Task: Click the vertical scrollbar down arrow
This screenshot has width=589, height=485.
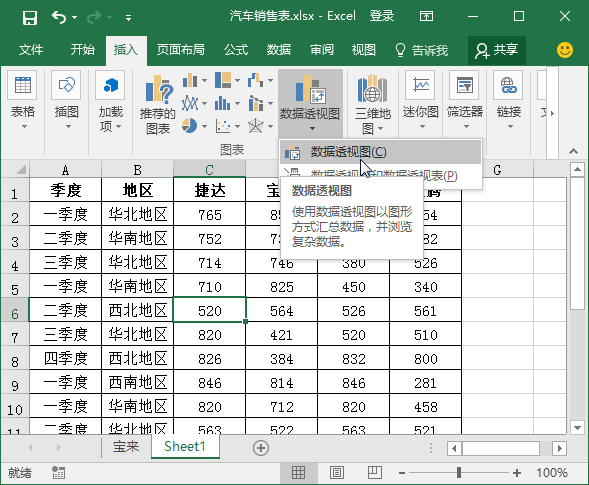Action: pyautogui.click(x=577, y=427)
